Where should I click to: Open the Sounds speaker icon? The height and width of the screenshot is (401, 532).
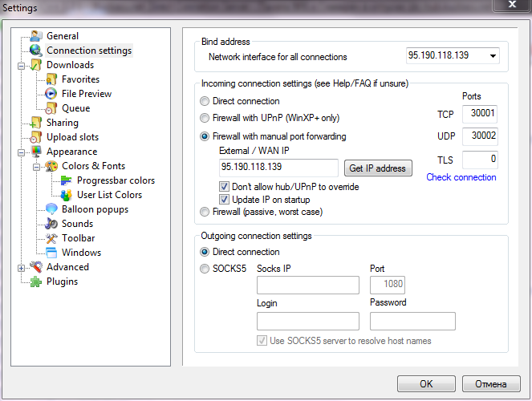(51, 224)
